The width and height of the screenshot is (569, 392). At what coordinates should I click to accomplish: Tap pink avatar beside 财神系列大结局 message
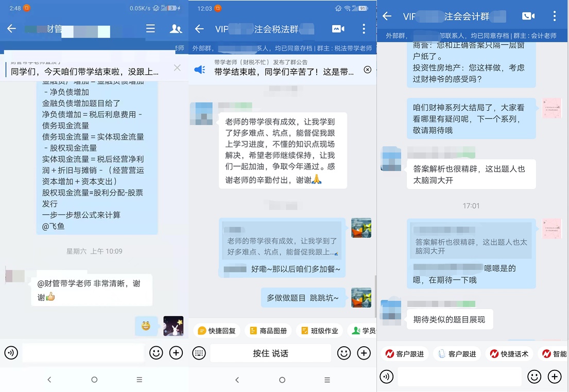[x=552, y=108]
